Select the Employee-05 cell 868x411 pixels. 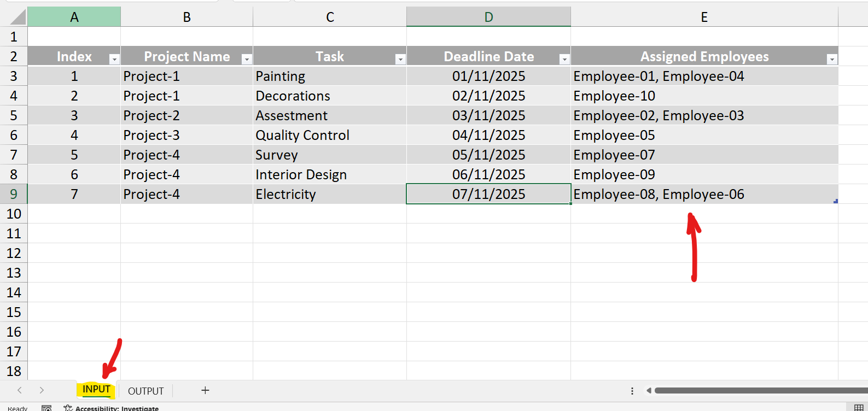(x=704, y=135)
